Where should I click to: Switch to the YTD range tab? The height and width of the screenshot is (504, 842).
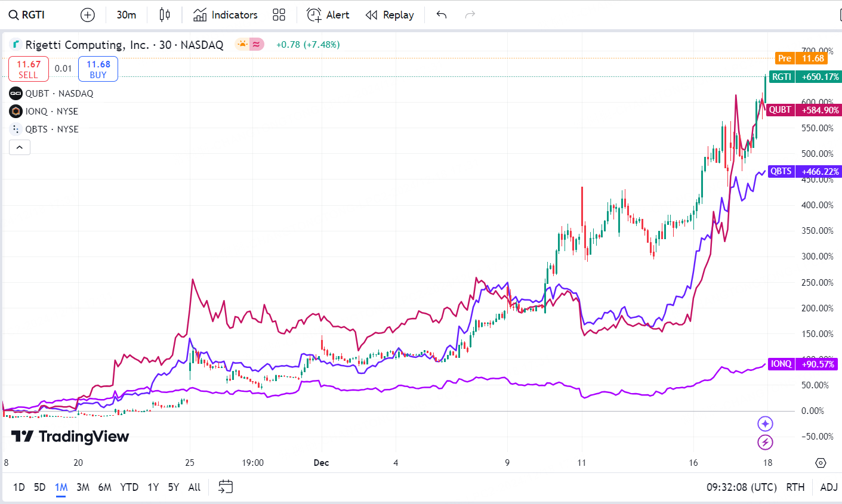[x=129, y=487]
